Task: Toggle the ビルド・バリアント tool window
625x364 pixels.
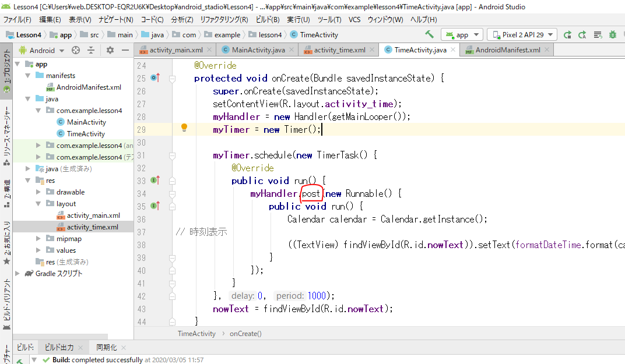Action: point(6,305)
